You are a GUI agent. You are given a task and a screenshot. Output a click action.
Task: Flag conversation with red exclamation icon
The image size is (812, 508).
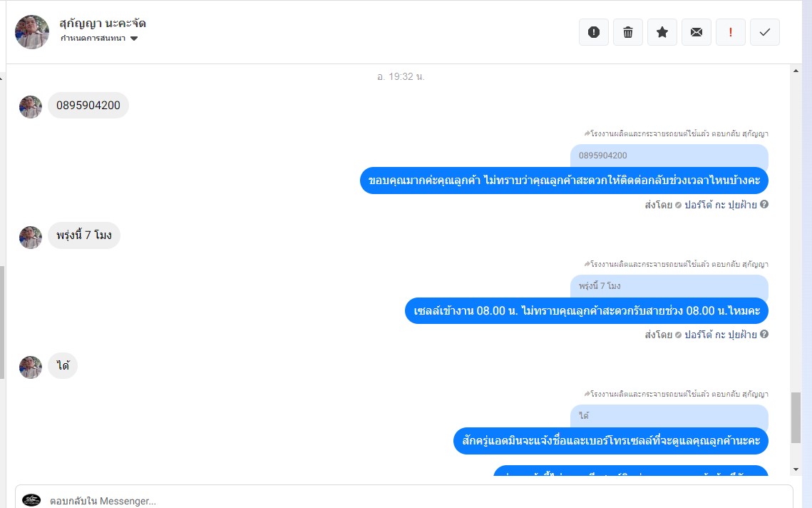point(730,32)
